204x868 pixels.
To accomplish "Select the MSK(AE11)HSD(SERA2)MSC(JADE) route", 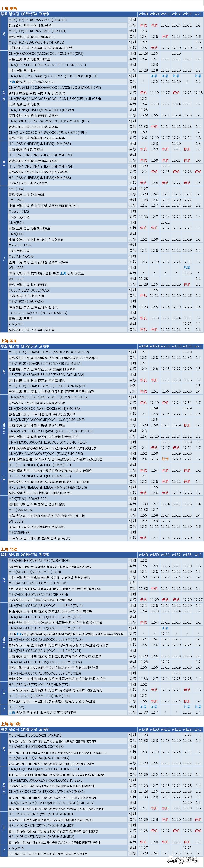I will click(x=35, y=735).
